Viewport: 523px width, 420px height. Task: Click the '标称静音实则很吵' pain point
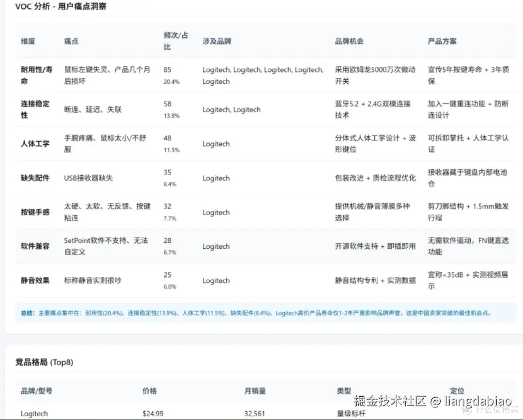92,280
